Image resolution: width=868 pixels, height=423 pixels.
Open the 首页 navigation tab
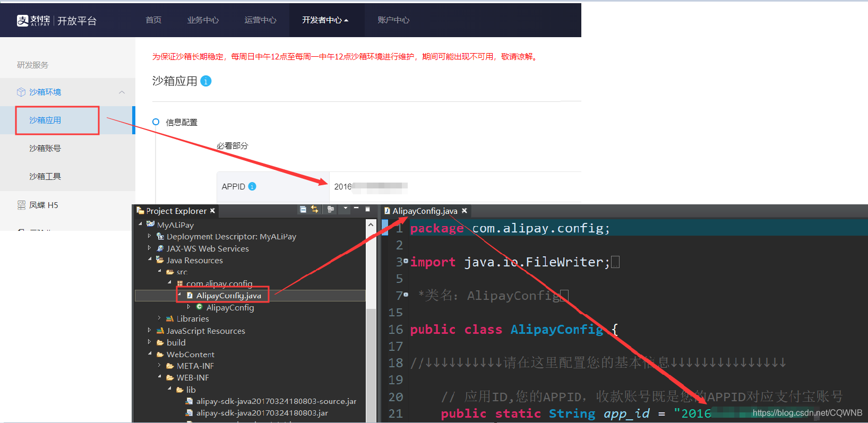coord(153,20)
